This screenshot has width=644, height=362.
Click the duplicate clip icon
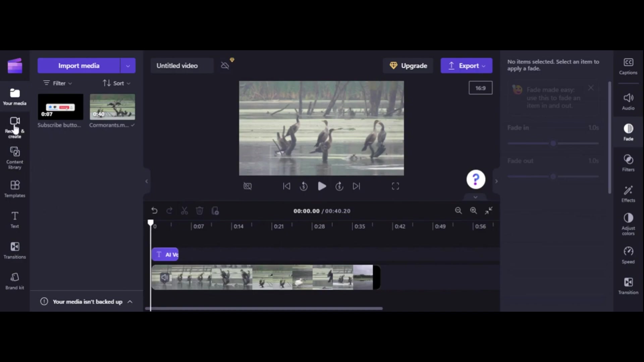click(215, 210)
